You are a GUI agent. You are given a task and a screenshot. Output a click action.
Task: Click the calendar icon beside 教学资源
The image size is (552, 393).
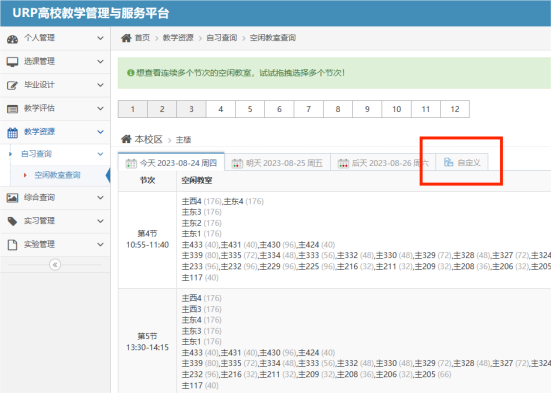[x=12, y=132]
